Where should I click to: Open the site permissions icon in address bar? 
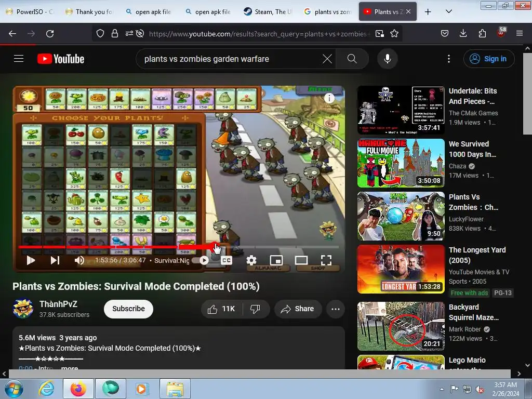(129, 33)
